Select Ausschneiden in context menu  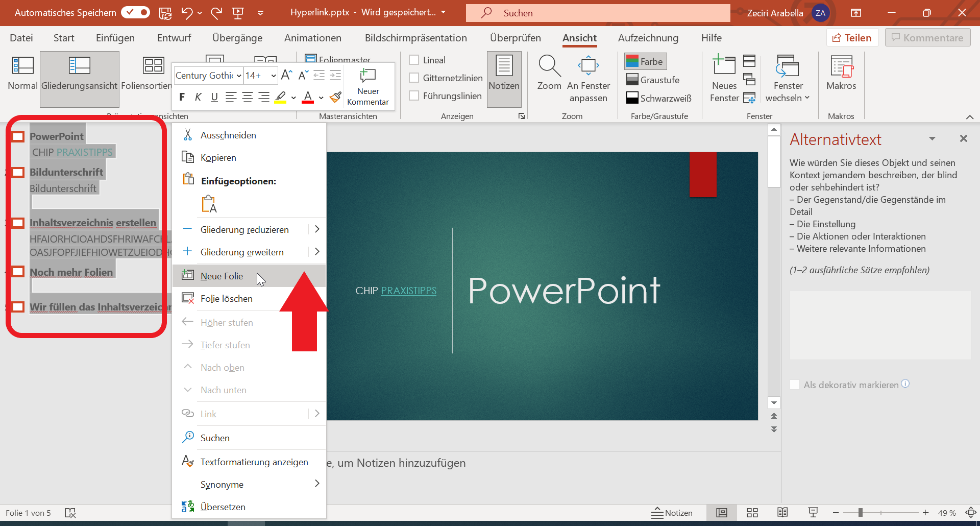click(x=249, y=135)
